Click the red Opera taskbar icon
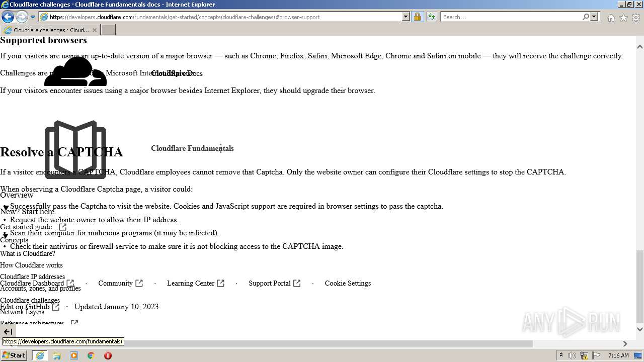644x362 pixels. pyautogui.click(x=108, y=355)
